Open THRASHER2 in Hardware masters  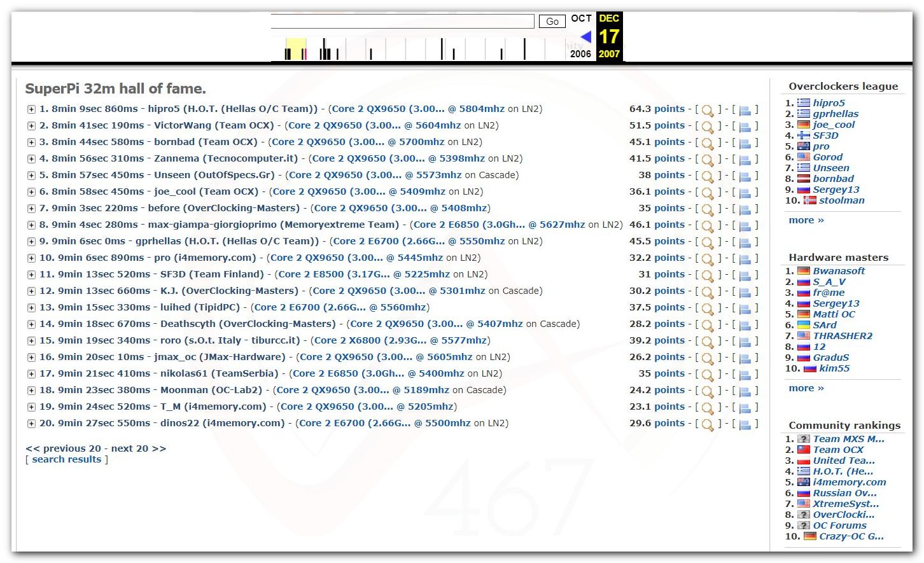click(x=843, y=336)
